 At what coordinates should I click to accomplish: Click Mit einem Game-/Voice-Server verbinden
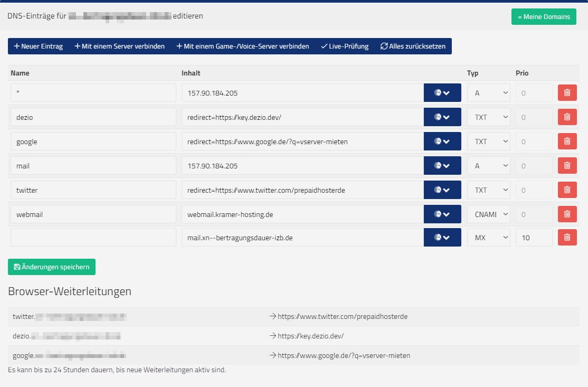[243, 46]
